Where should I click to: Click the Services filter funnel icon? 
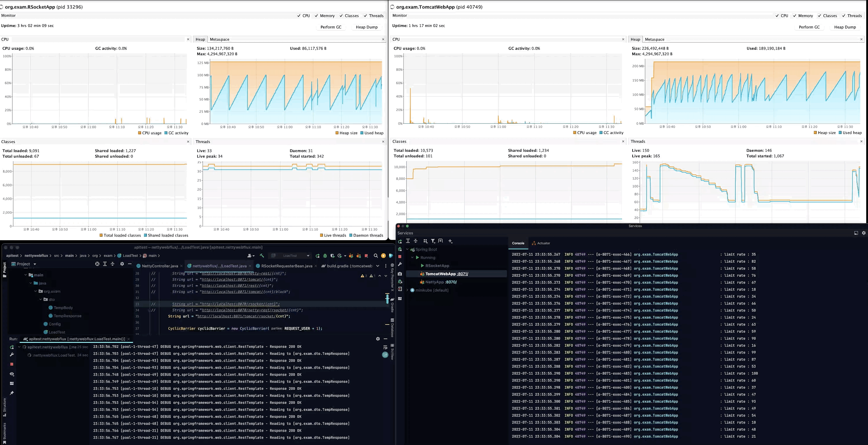click(x=433, y=241)
